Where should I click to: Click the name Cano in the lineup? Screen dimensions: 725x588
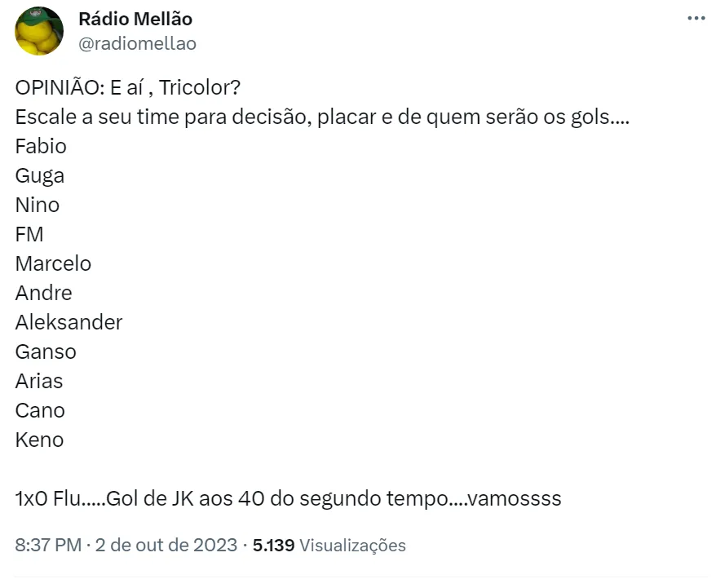point(40,410)
